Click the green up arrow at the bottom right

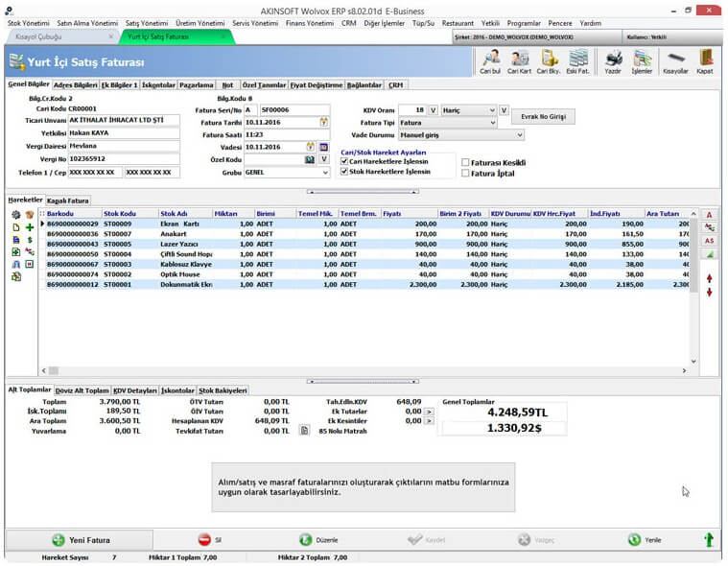709,540
